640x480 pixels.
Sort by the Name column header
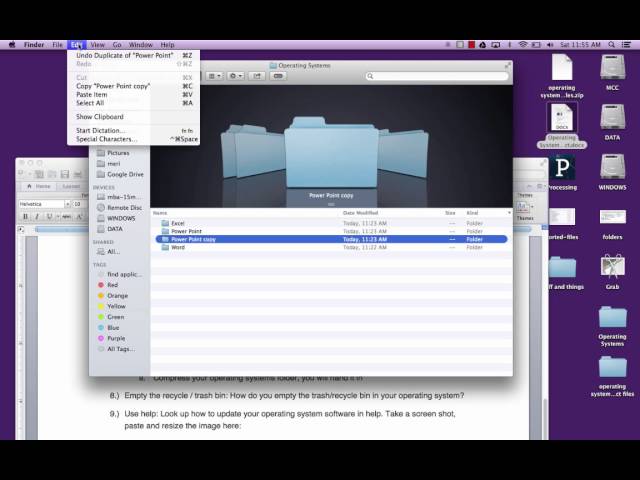pyautogui.click(x=160, y=213)
